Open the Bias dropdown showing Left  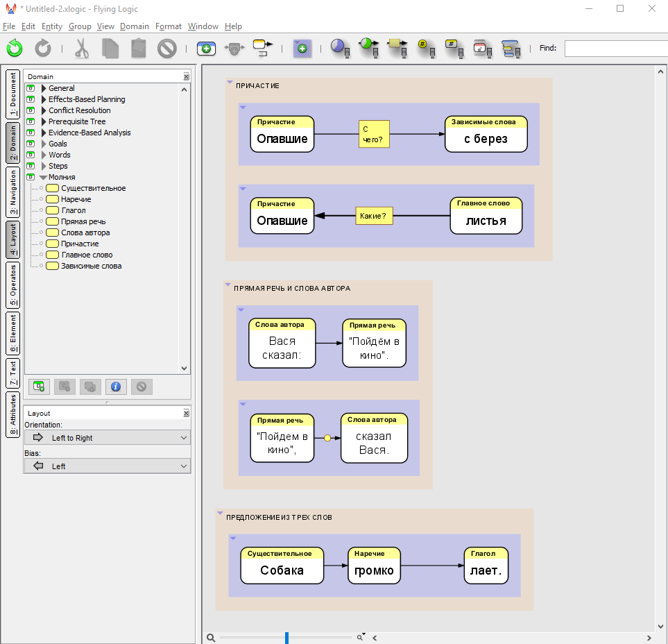107,466
